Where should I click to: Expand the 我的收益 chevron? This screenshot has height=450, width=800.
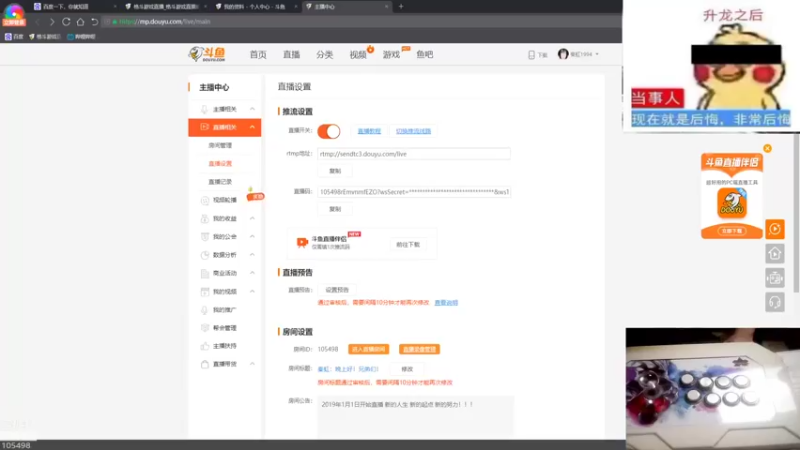(x=252, y=218)
